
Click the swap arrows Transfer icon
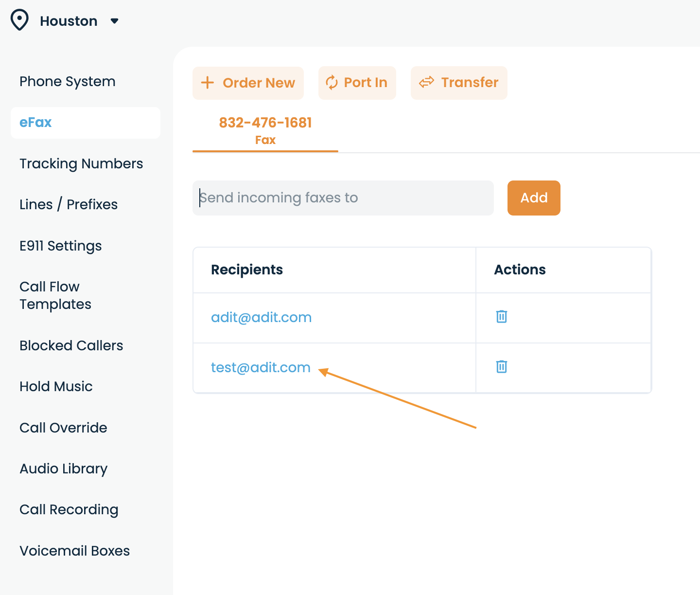(426, 82)
